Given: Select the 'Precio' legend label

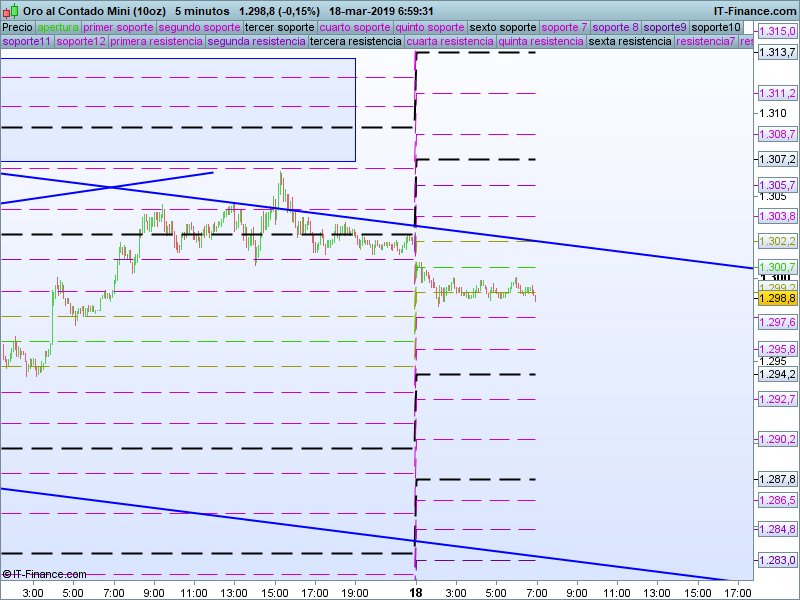Looking at the screenshot, I should (x=17, y=27).
